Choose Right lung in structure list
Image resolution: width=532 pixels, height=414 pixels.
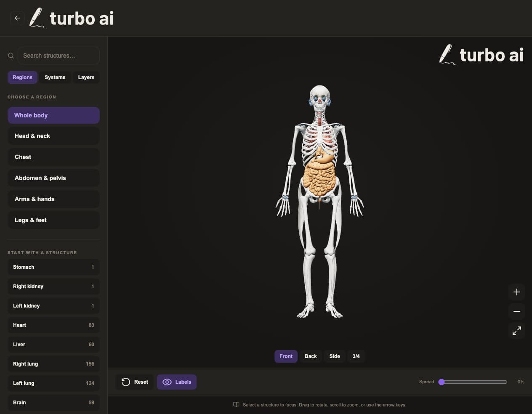53,364
